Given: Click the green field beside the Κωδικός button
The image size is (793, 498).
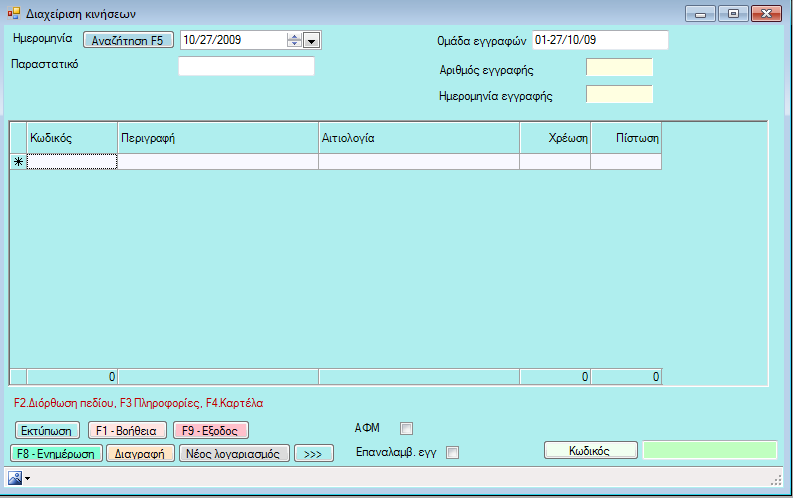Looking at the screenshot, I should tap(710, 450).
